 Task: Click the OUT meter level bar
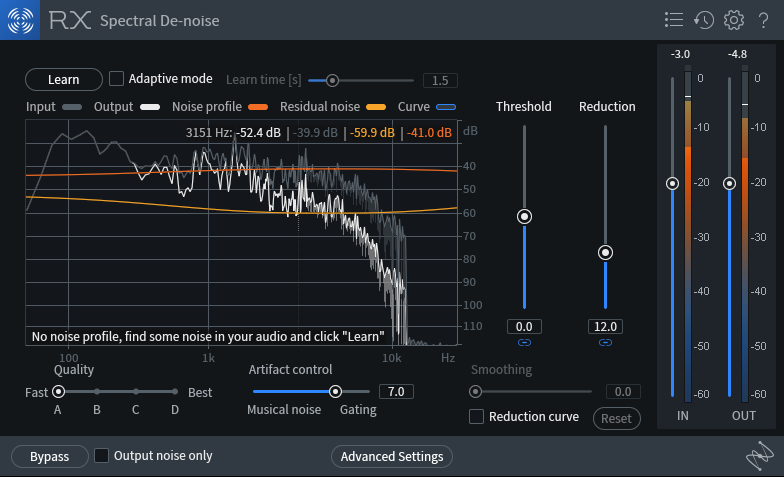745,233
